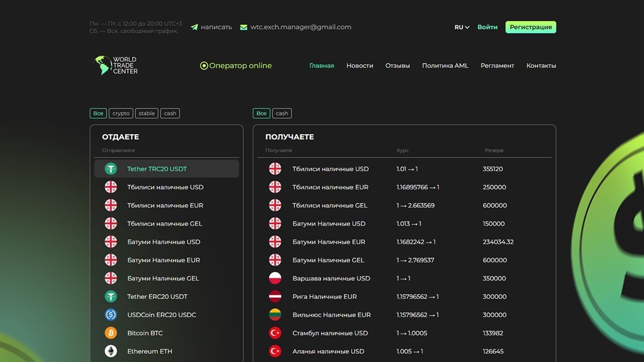Click the Войти login link
Image resolution: width=644 pixels, height=362 pixels.
[x=487, y=27]
